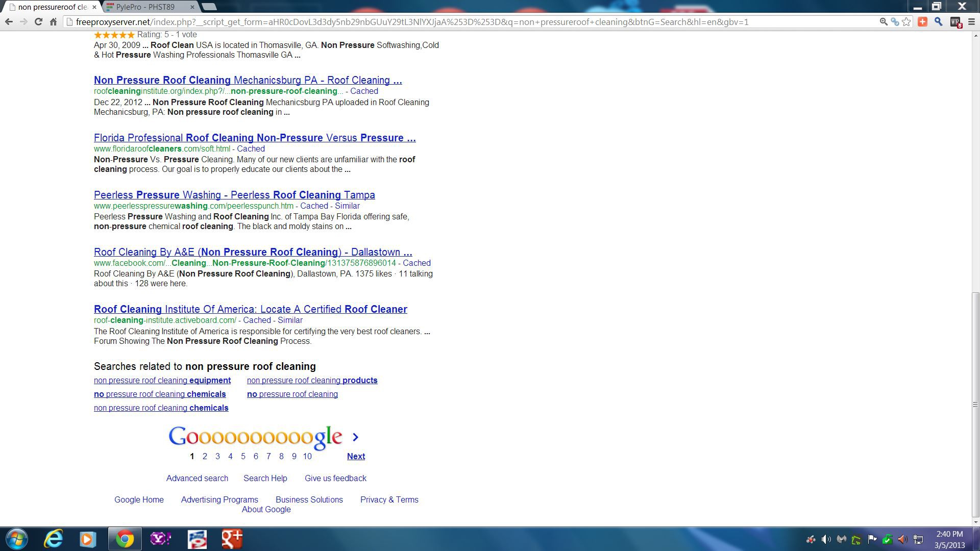980x551 pixels.
Task: Click the red plus extension icon
Action: tap(922, 21)
